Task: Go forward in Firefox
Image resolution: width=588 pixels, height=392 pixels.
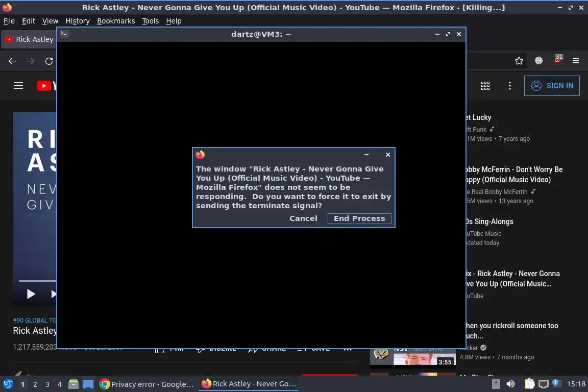Action: tap(31, 61)
